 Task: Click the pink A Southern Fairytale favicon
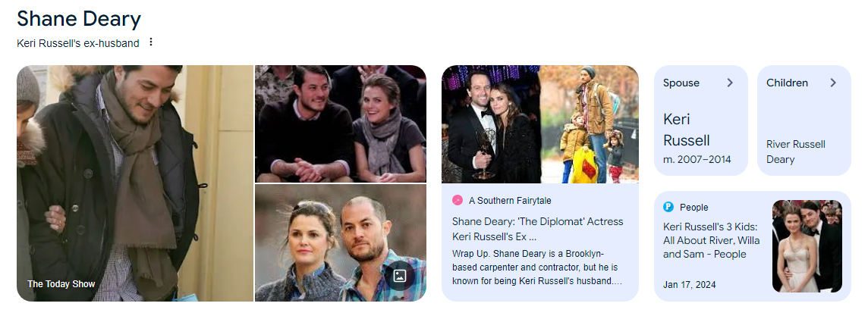(x=458, y=200)
